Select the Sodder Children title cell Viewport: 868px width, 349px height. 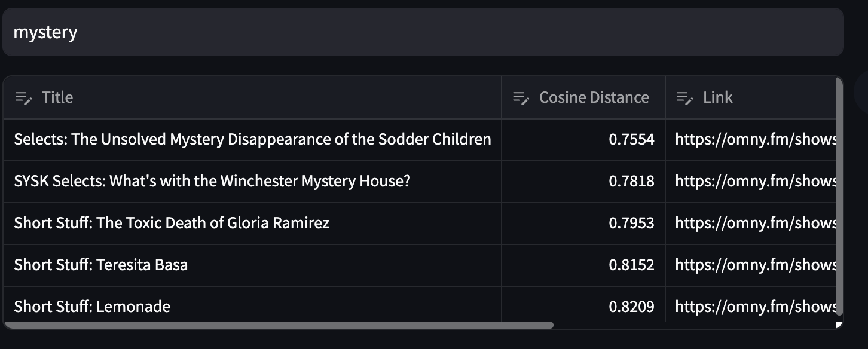pyautogui.click(x=252, y=139)
